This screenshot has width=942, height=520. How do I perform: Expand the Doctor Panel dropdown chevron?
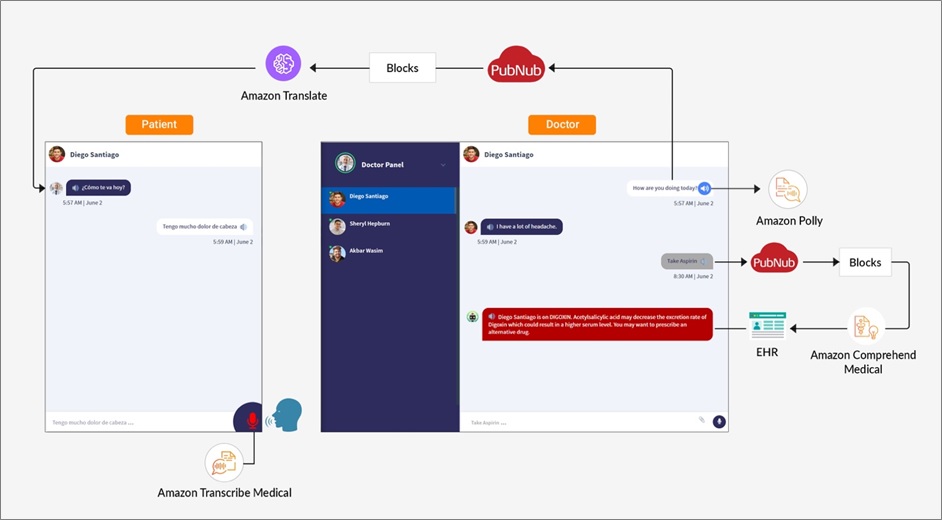(x=443, y=165)
